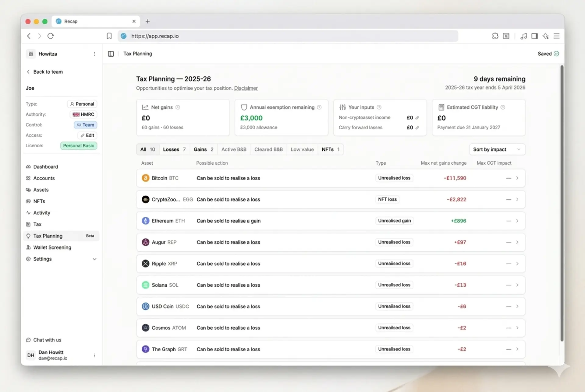Expand the USD Coin row chevron
The height and width of the screenshot is (392, 585).
point(517,306)
